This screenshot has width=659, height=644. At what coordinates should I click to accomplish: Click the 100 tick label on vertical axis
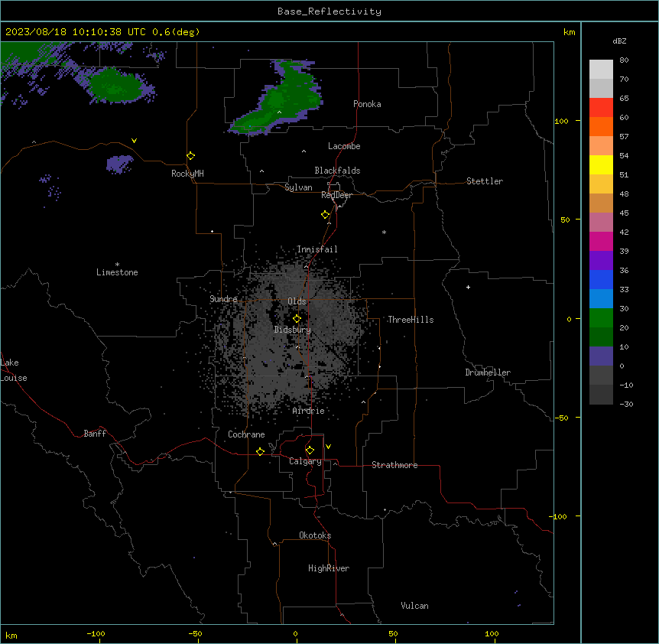561,122
